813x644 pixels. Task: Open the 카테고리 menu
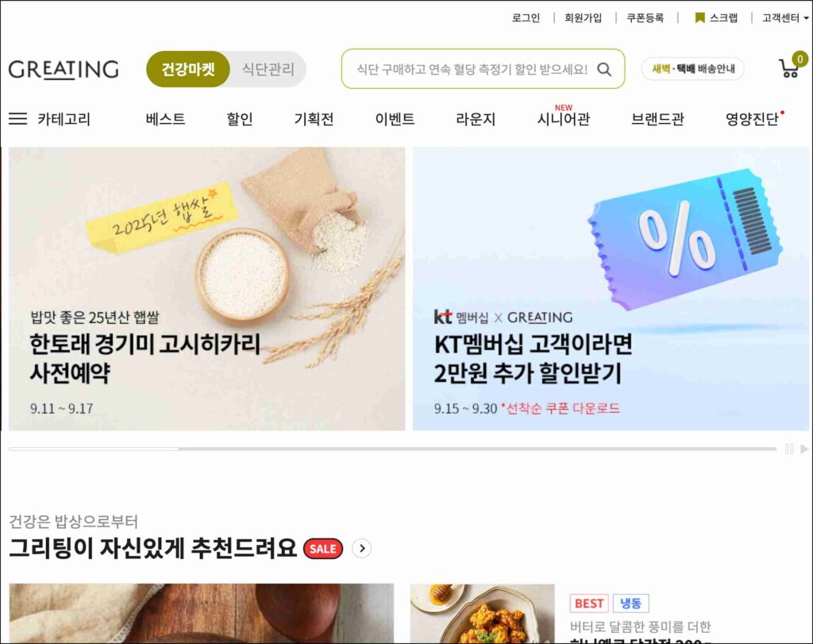pyautogui.click(x=64, y=119)
